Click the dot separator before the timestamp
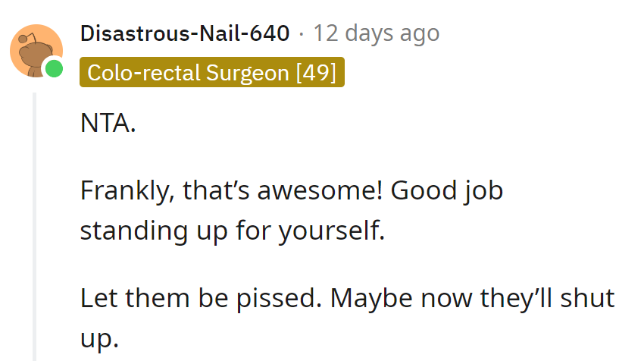The width and height of the screenshot is (644, 361). tap(302, 34)
